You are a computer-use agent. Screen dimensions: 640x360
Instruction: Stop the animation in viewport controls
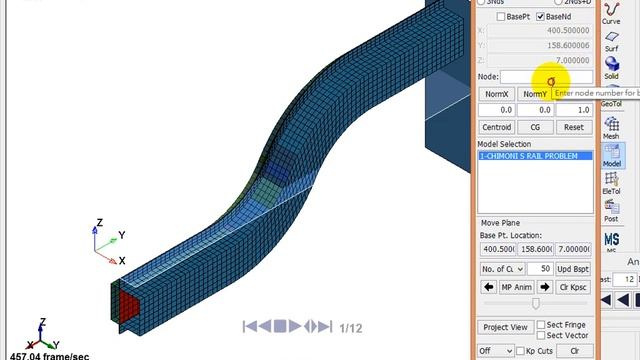(x=280, y=327)
